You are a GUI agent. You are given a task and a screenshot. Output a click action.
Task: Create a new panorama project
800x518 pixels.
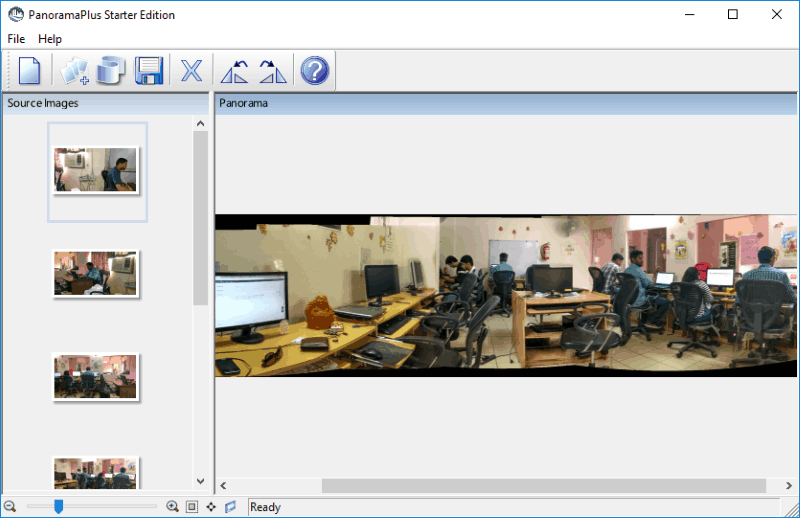coord(29,70)
